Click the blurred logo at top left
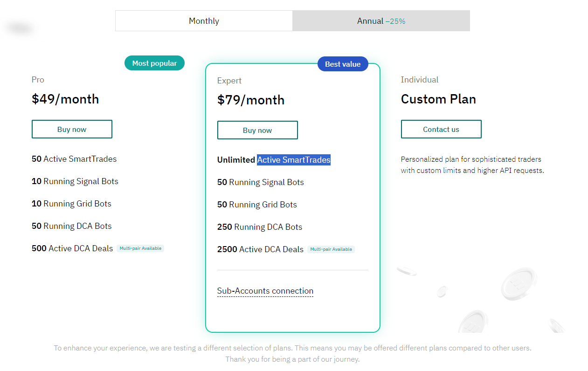Screen dimensions: 588x371 click(x=20, y=28)
